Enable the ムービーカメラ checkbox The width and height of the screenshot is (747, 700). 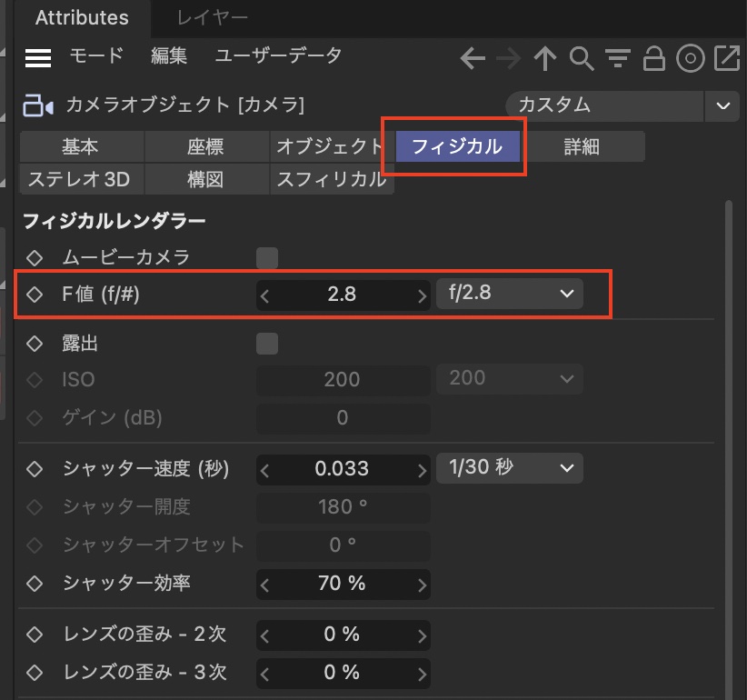point(267,258)
